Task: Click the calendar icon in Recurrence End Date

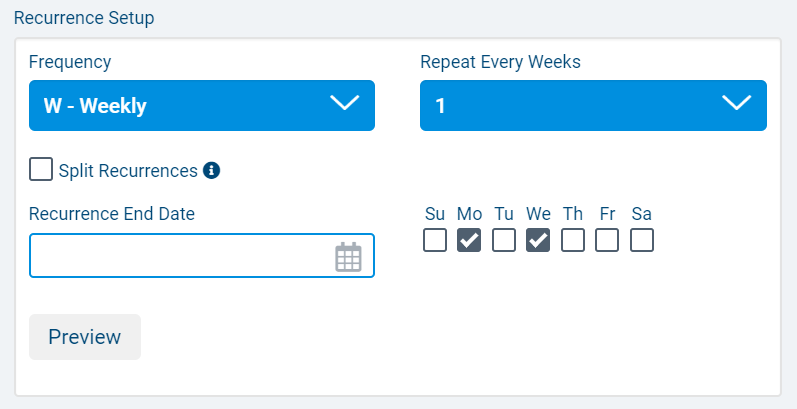Action: pos(348,257)
